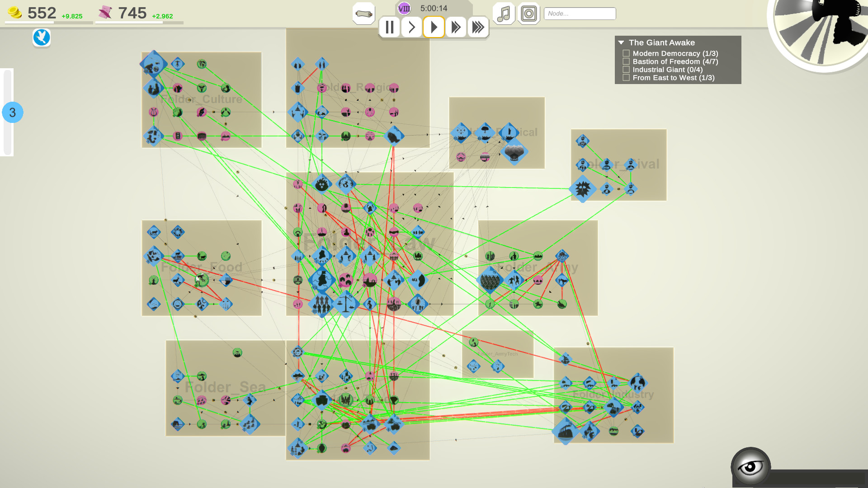Collapse The Giant Awake quest list via its triangle
This screenshot has height=488, width=868.
(x=621, y=42)
